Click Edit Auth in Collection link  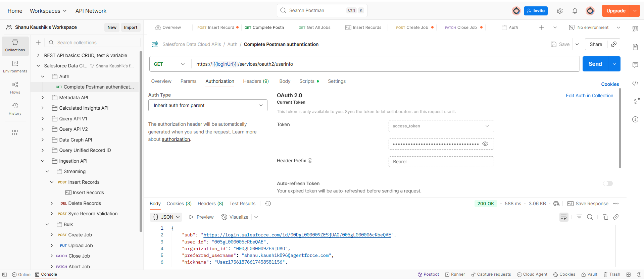tap(589, 96)
